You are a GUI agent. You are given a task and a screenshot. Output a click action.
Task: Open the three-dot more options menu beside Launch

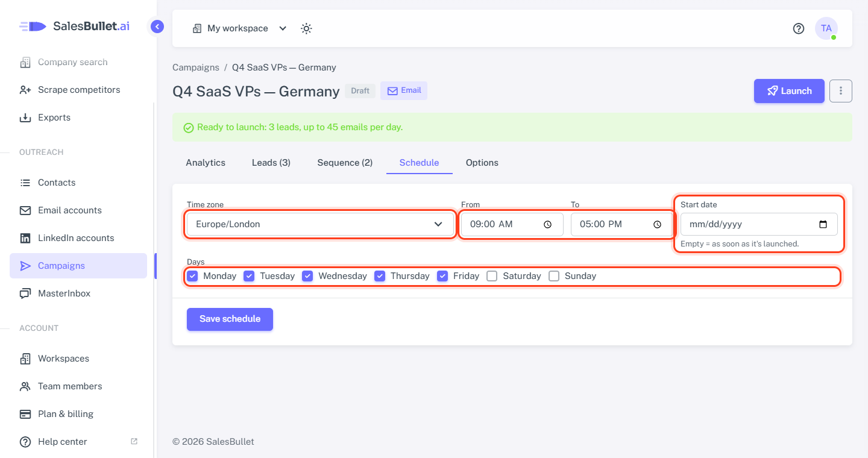click(841, 91)
